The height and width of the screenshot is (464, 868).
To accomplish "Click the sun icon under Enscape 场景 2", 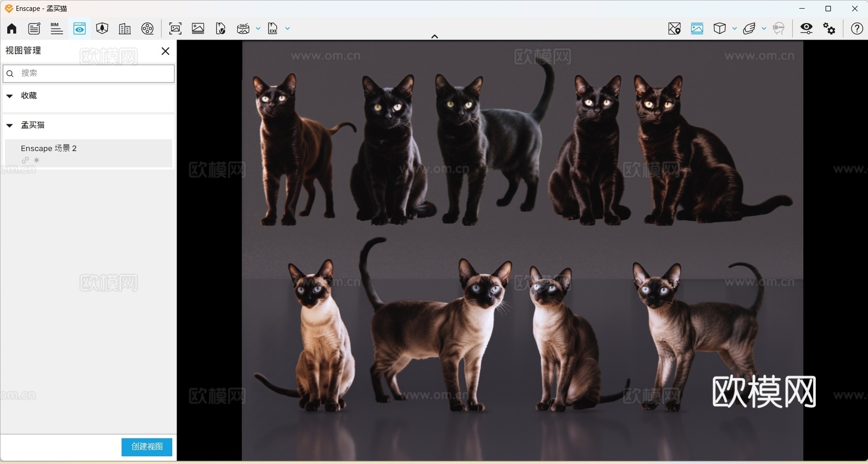I will pyautogui.click(x=37, y=160).
